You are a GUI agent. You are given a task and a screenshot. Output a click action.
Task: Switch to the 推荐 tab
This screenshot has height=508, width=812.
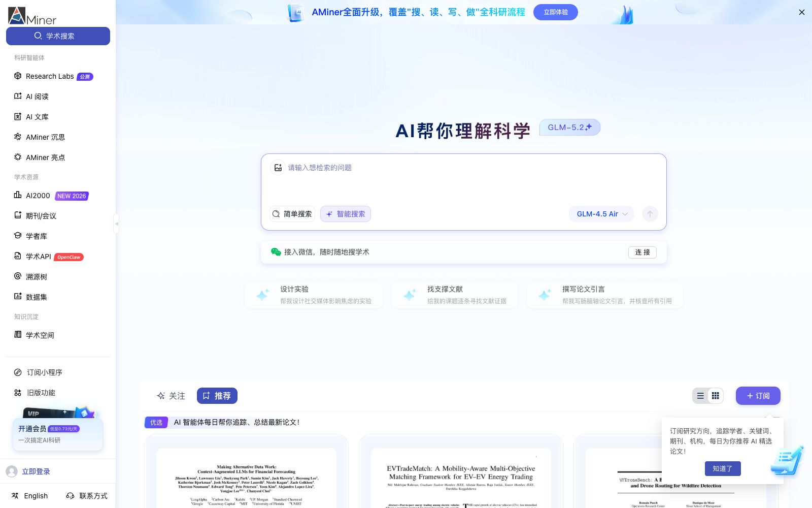(217, 396)
